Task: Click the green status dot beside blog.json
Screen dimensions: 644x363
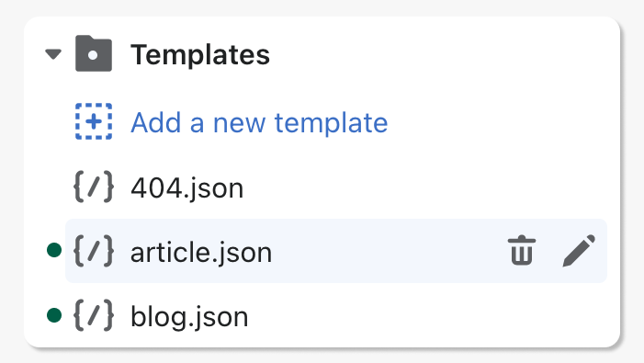Action: click(x=54, y=315)
